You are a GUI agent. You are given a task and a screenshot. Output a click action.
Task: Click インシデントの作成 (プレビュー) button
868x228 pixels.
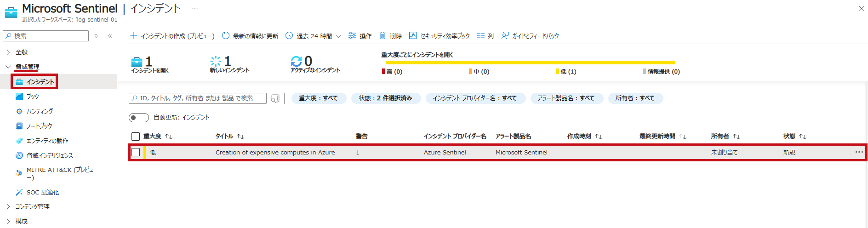coord(172,36)
